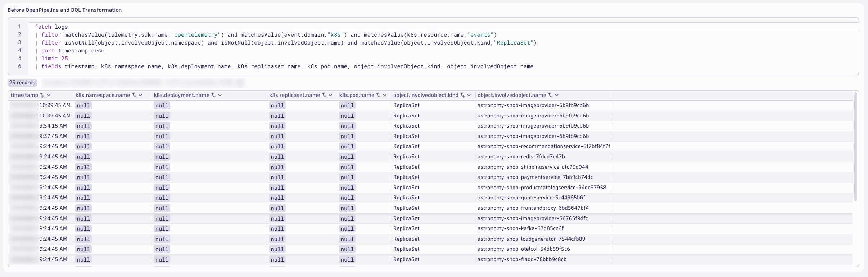Click the results table vertical scrollbar
The width and height of the screenshot is (868, 277).
click(x=855, y=147)
